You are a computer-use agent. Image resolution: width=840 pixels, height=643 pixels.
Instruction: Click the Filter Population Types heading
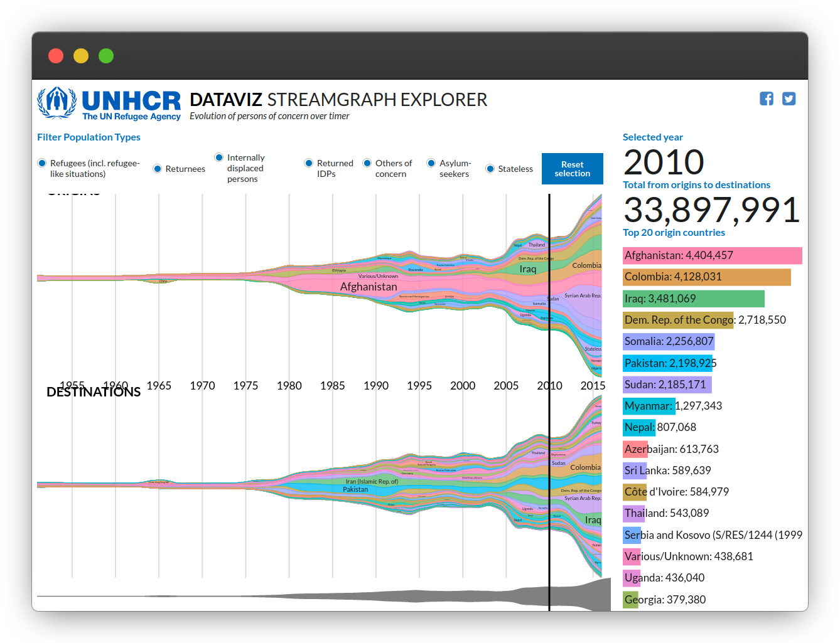pyautogui.click(x=89, y=137)
